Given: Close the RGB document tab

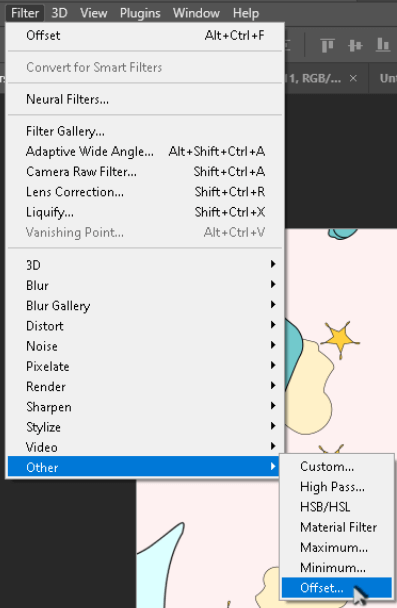Looking at the screenshot, I should click(x=353, y=78).
